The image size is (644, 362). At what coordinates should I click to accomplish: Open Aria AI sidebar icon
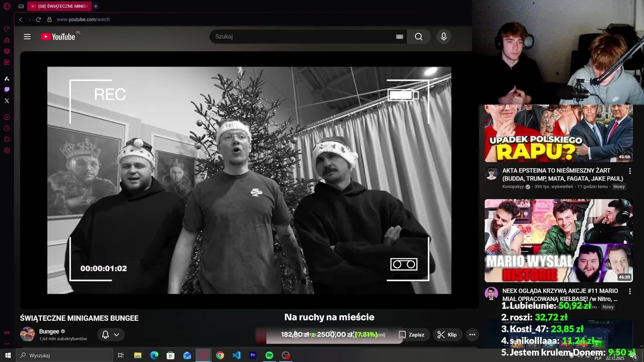[7, 78]
